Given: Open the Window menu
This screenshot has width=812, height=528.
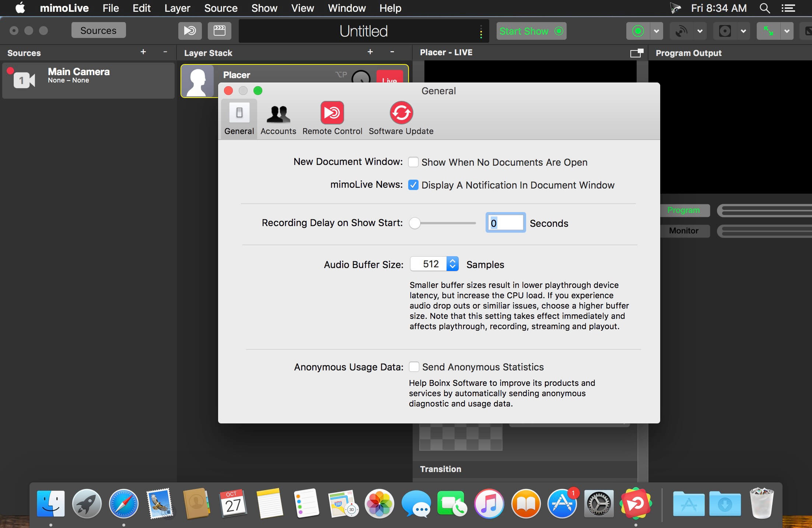Looking at the screenshot, I should [347, 8].
